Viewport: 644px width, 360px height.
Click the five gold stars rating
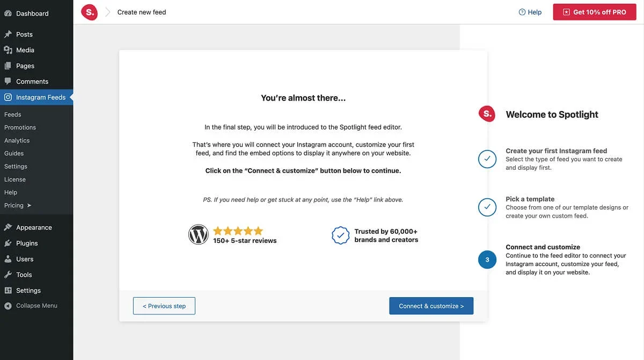pos(238,231)
